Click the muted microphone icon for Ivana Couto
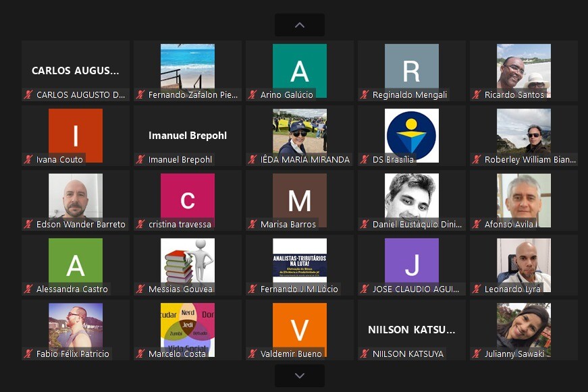The image size is (588, 392). [x=28, y=160]
